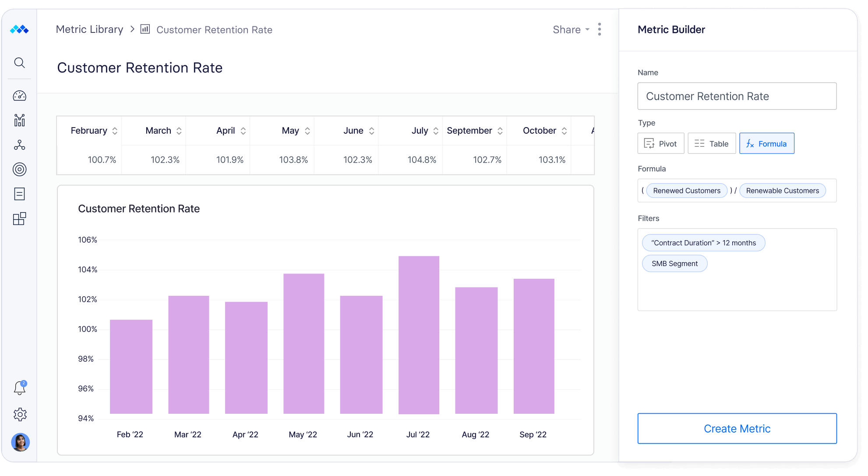
Task: Click the target/goals icon in sidebar
Action: pyautogui.click(x=19, y=170)
